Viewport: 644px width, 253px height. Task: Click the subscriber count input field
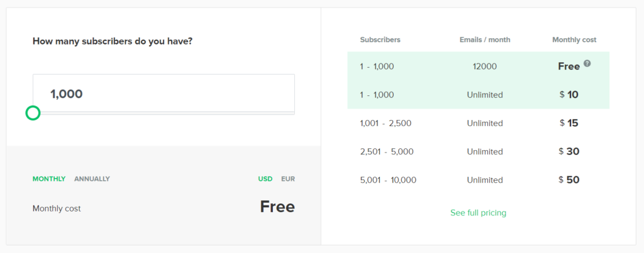pos(164,94)
